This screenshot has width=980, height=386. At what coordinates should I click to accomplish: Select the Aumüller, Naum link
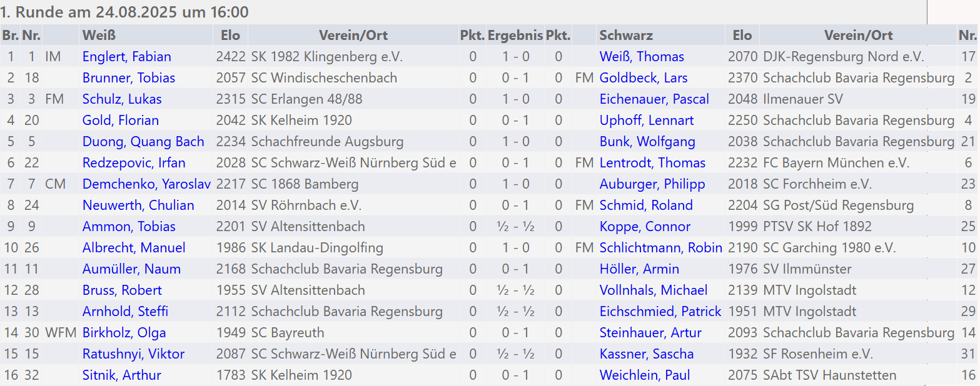click(131, 269)
